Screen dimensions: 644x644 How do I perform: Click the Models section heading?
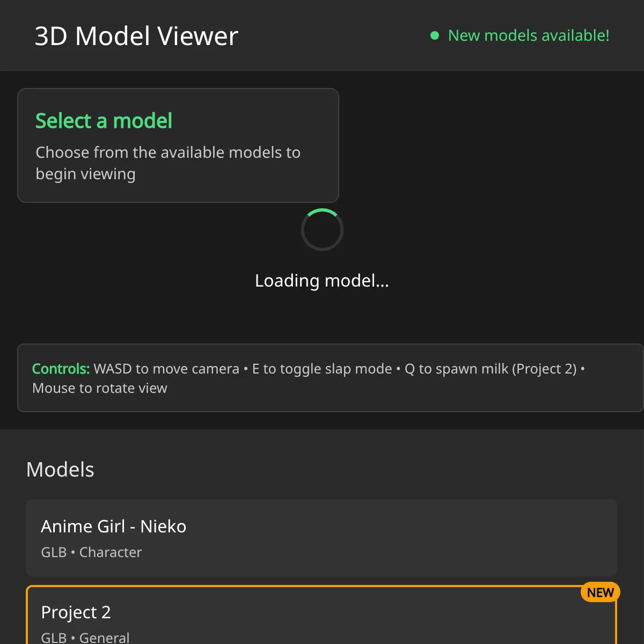[60, 470]
